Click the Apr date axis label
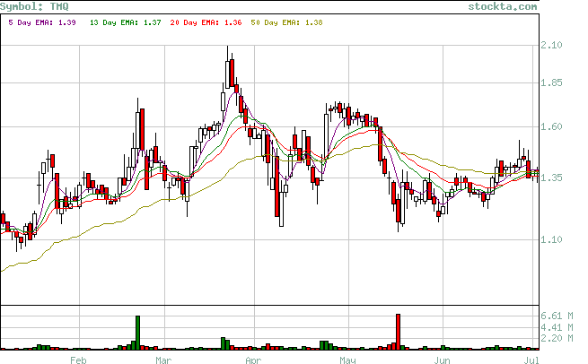 pos(253,360)
